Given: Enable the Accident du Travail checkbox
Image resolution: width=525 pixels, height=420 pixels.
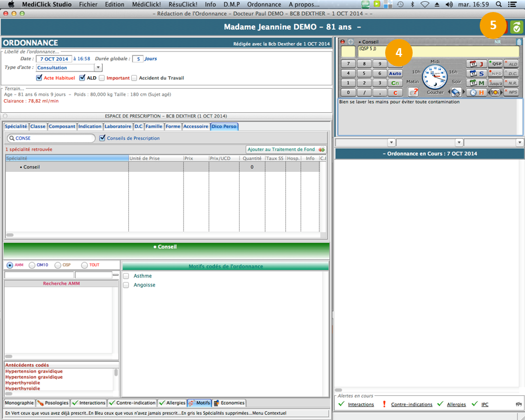Looking at the screenshot, I should click(x=134, y=78).
